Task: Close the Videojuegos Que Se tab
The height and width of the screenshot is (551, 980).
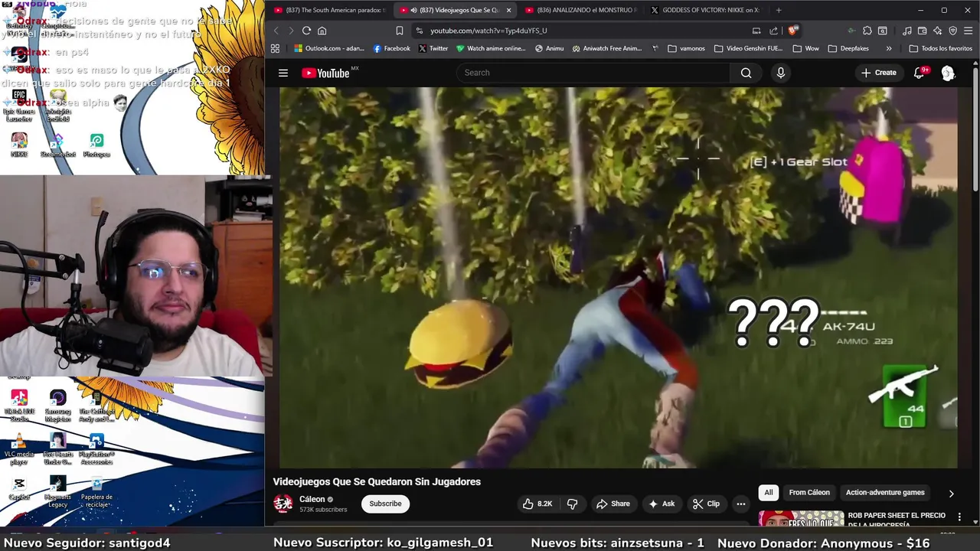Action: [x=508, y=10]
